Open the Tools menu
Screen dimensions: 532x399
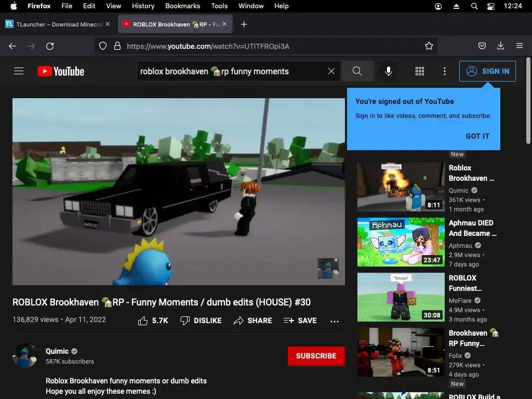pyautogui.click(x=220, y=6)
